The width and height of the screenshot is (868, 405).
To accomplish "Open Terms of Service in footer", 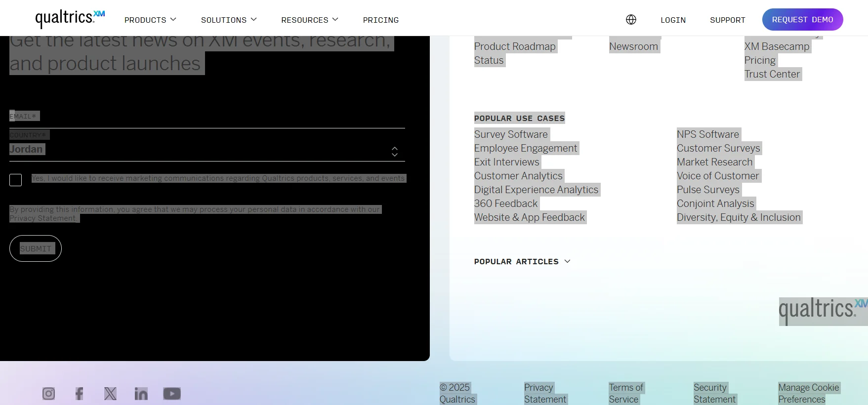I will coord(626,394).
